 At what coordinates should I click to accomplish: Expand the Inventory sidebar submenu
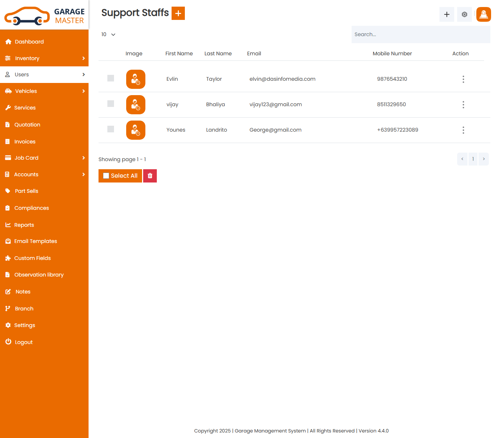[x=44, y=58]
